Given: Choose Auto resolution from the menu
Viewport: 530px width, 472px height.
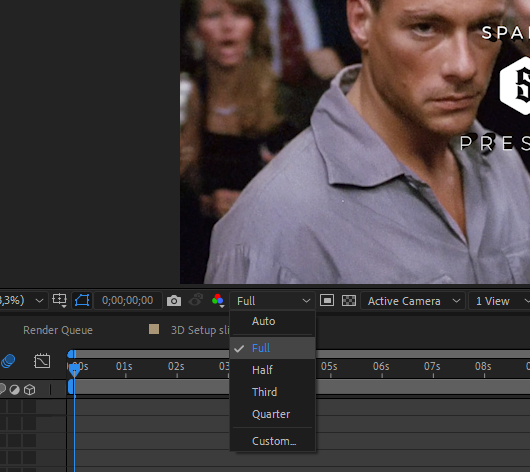Looking at the screenshot, I should (x=272, y=321).
